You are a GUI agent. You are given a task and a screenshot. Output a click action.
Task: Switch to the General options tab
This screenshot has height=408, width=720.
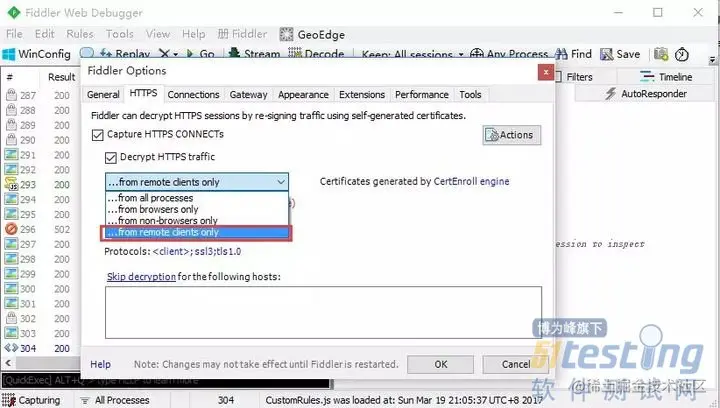[103, 95]
